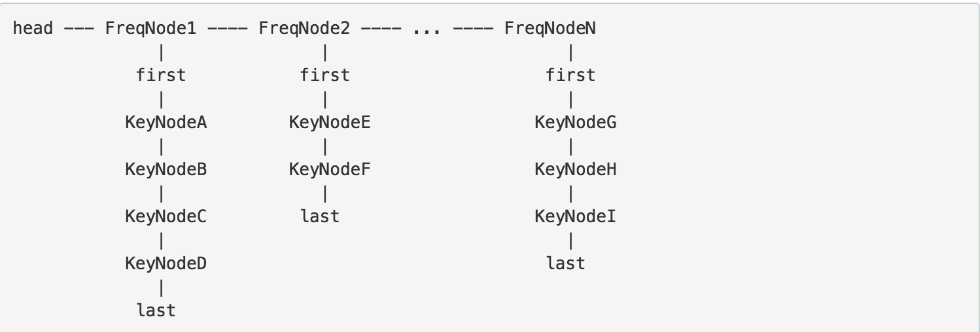Click the head label in the diagram

[33, 29]
